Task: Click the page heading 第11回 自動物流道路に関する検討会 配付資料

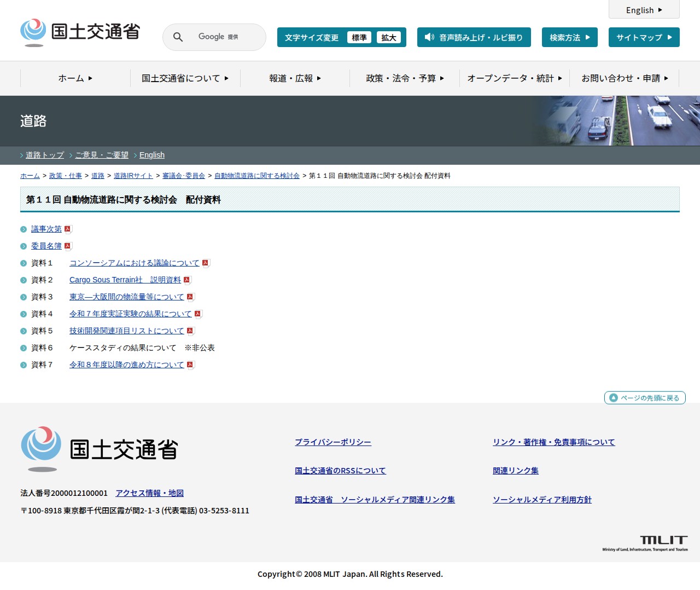Action: click(124, 200)
